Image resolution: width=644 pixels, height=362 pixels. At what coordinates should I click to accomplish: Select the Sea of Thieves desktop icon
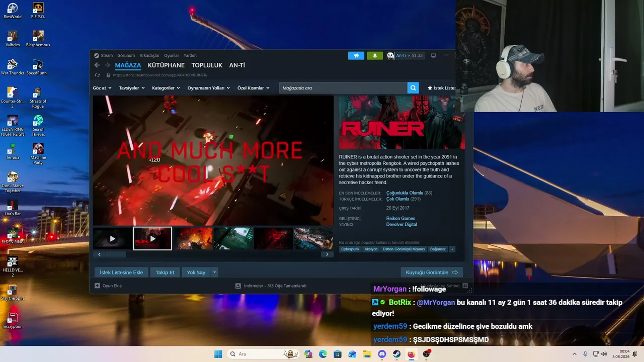point(38,126)
